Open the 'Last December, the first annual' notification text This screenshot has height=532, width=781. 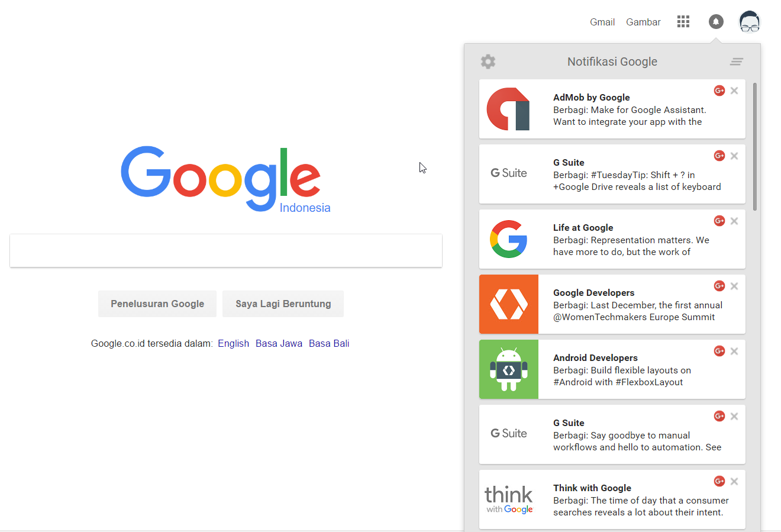click(x=638, y=311)
